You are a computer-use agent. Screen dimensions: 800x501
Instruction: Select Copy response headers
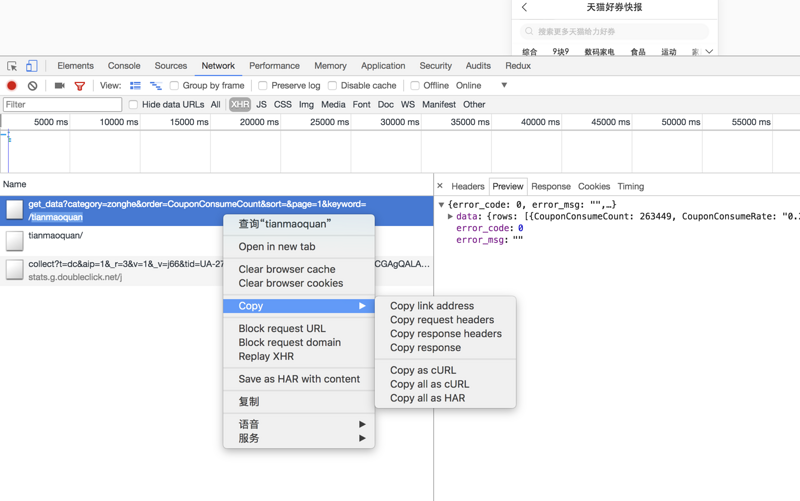tap(445, 333)
